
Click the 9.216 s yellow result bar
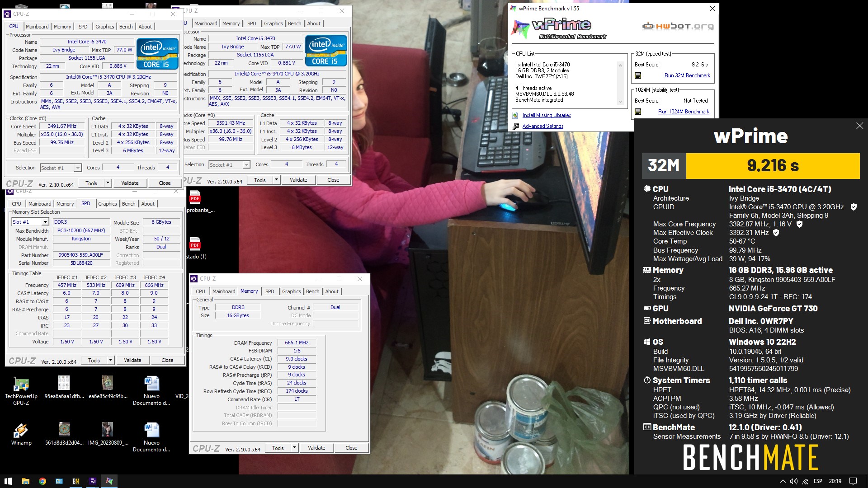coord(773,166)
